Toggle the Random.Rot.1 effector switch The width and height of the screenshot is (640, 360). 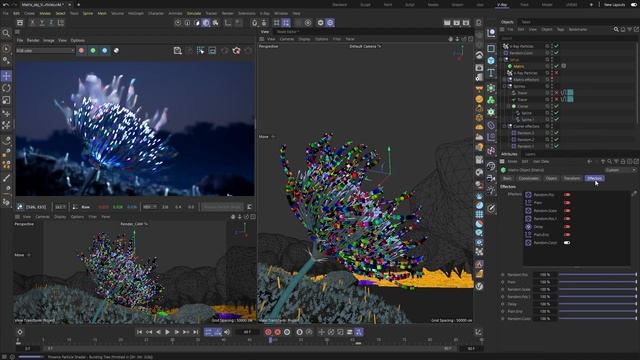pyautogui.click(x=567, y=218)
